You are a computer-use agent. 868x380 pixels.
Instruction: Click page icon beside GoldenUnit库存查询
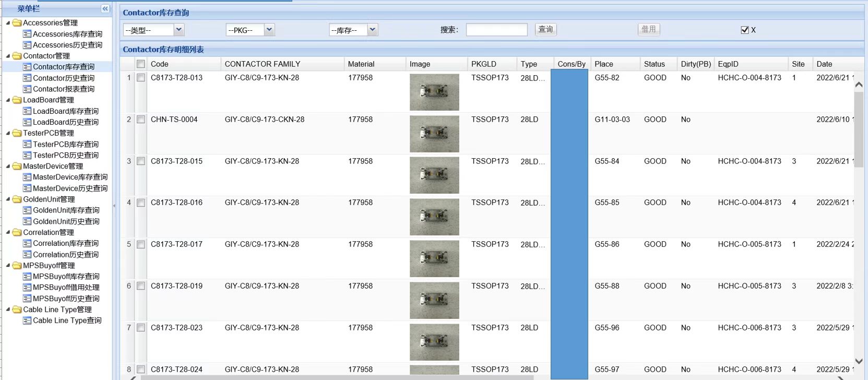[x=27, y=210]
